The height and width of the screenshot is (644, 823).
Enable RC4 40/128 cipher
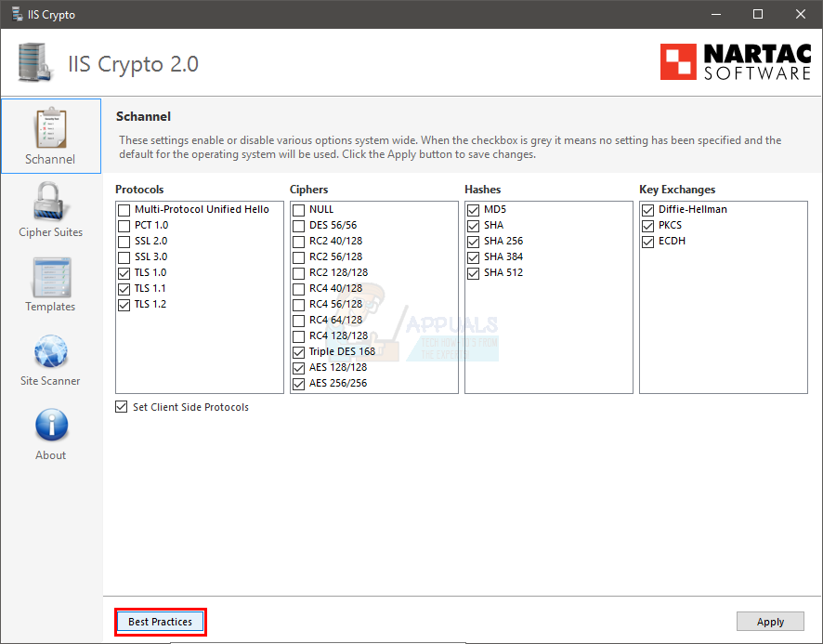299,289
